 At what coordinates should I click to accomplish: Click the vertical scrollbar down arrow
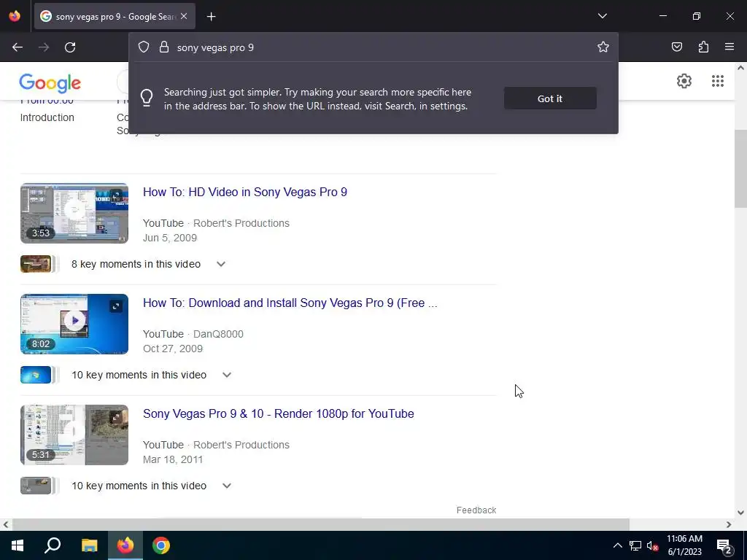click(740, 513)
